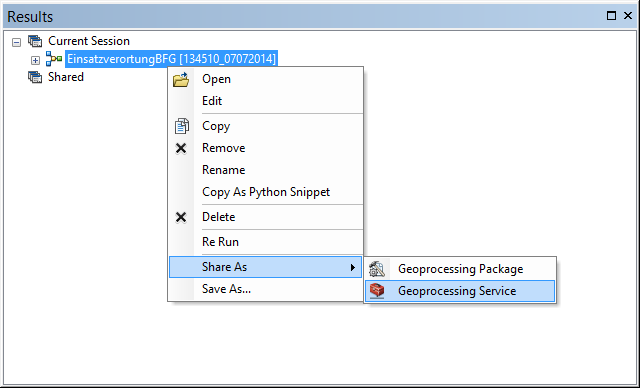Choose Open from the context menu
This screenshot has width=640, height=388.
[x=266, y=79]
